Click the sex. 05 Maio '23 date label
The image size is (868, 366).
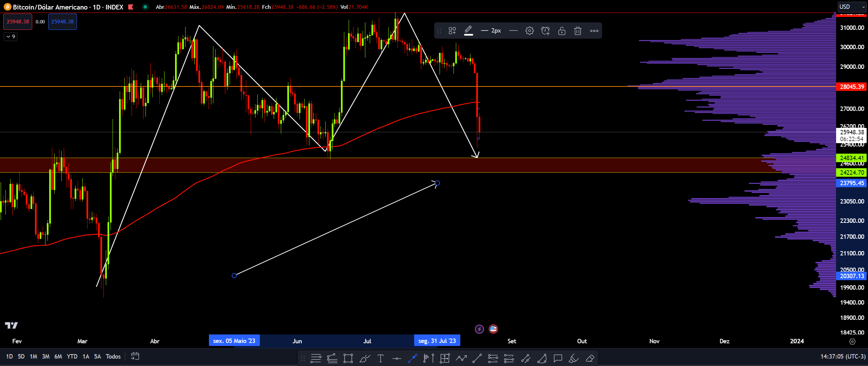(234, 341)
